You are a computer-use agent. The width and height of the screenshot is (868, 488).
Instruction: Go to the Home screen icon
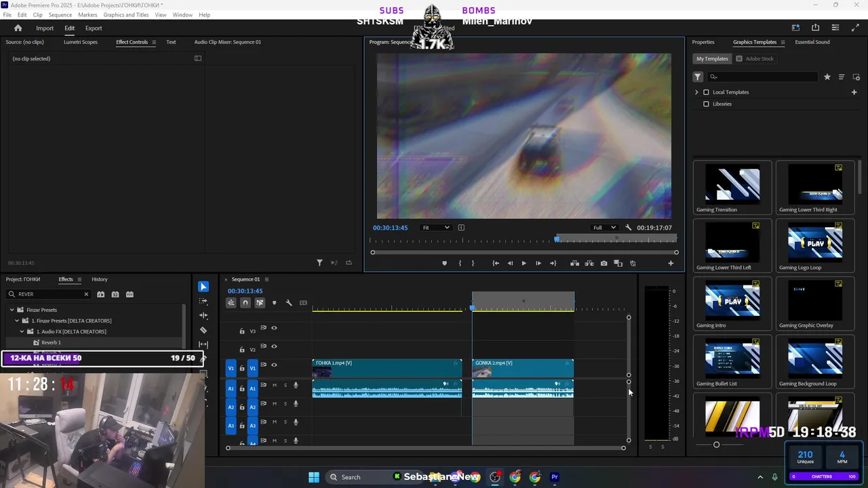[18, 28]
